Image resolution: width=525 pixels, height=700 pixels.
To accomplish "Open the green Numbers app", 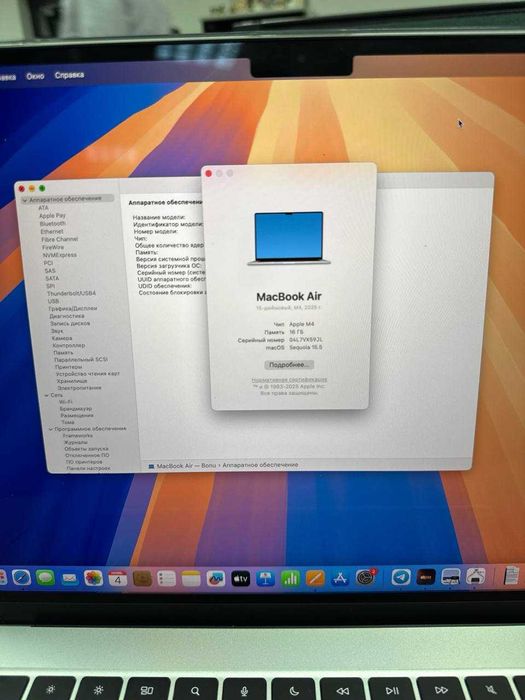I will coord(291,579).
